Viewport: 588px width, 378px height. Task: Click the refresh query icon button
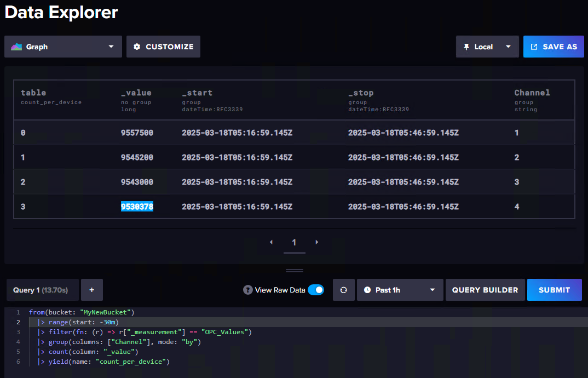pos(344,290)
